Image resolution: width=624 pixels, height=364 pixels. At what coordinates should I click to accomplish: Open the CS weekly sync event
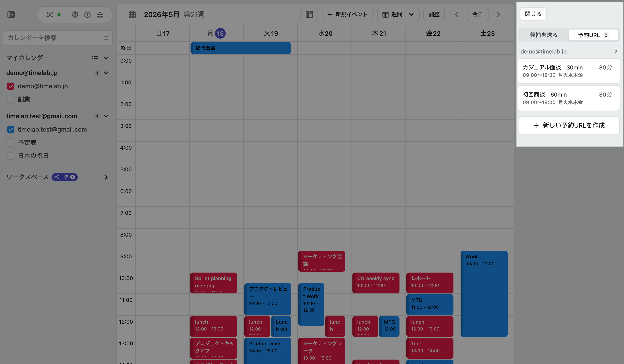376,283
